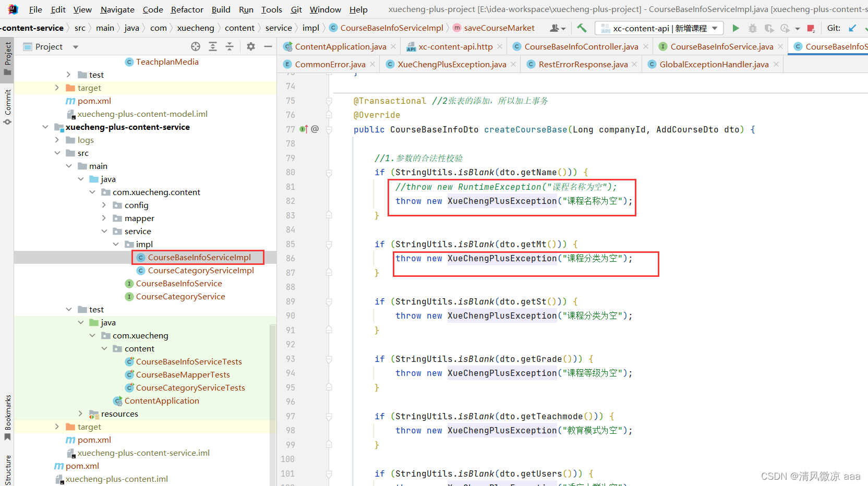This screenshot has width=868, height=486.
Task: Hide the Project tool window
Action: 268,46
